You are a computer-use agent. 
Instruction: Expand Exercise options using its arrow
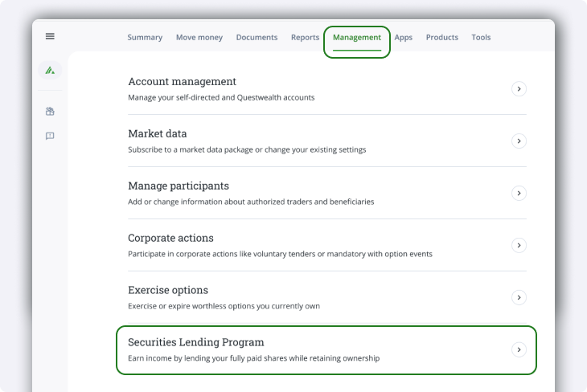[x=519, y=297]
